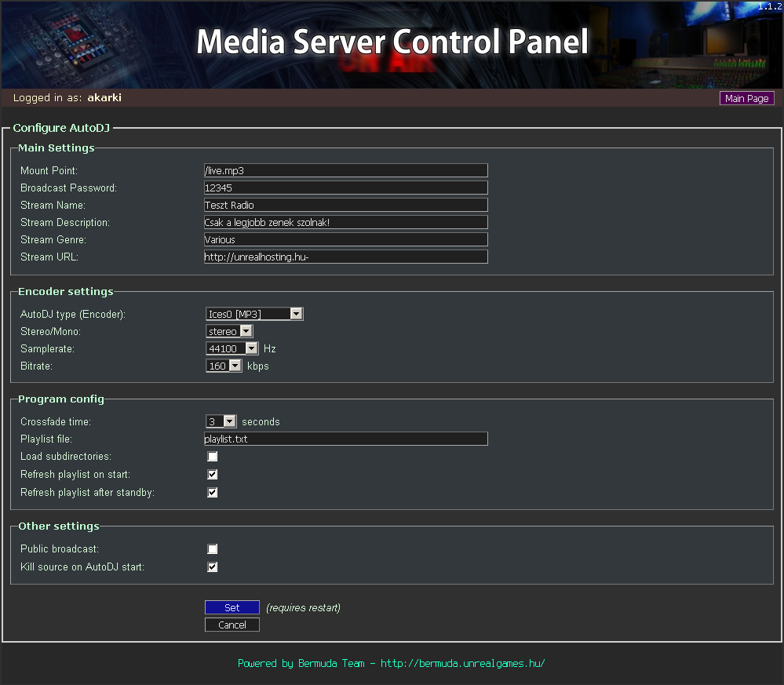784x685 pixels.
Task: Click the Stream Description input field
Action: (345, 221)
